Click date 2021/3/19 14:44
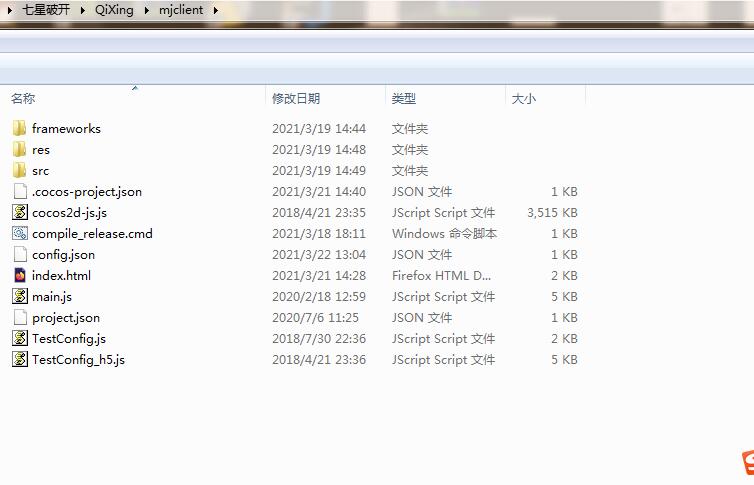The width and height of the screenshot is (754, 485). [x=319, y=128]
